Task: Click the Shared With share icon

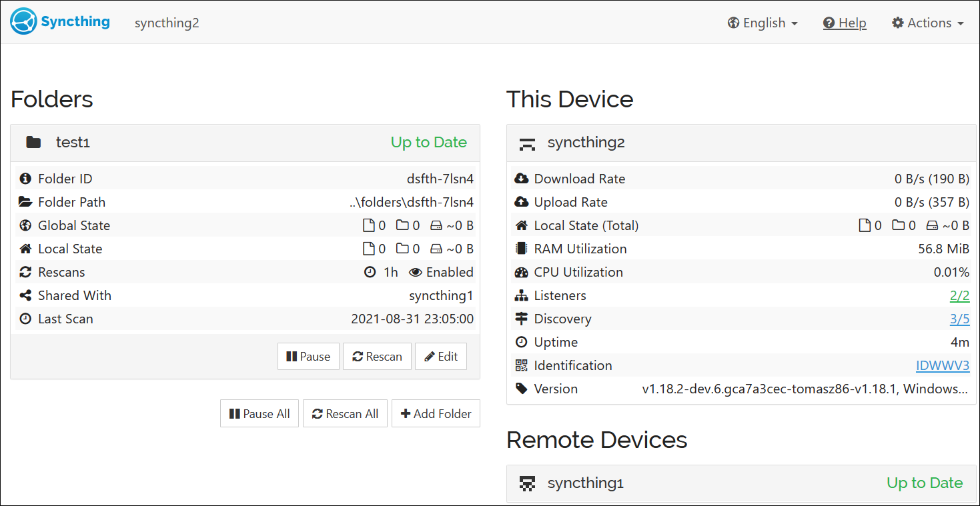Action: click(25, 295)
